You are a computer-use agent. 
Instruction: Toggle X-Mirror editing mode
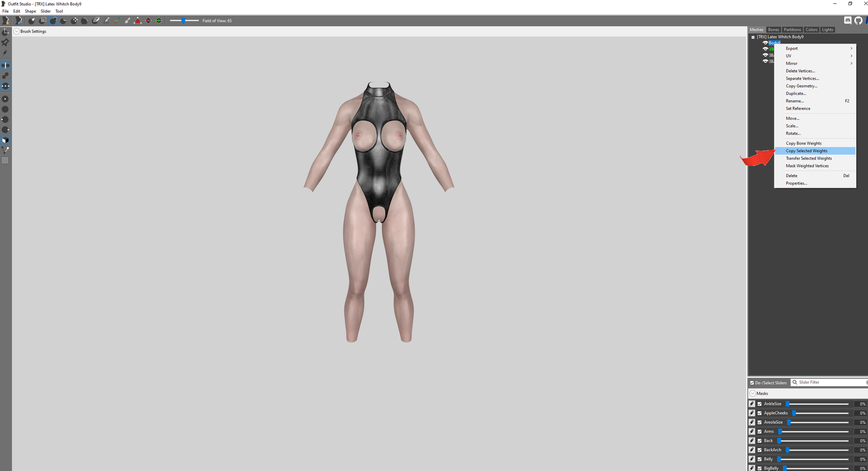tap(5, 66)
